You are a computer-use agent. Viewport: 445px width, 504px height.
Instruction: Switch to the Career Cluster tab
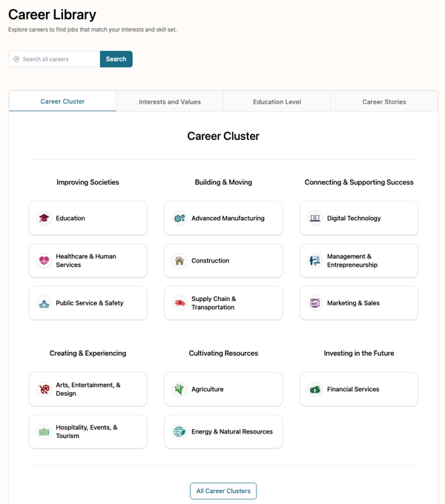[62, 102]
